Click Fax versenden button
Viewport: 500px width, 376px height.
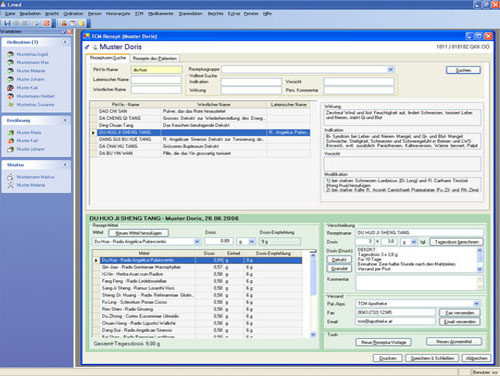click(x=460, y=313)
